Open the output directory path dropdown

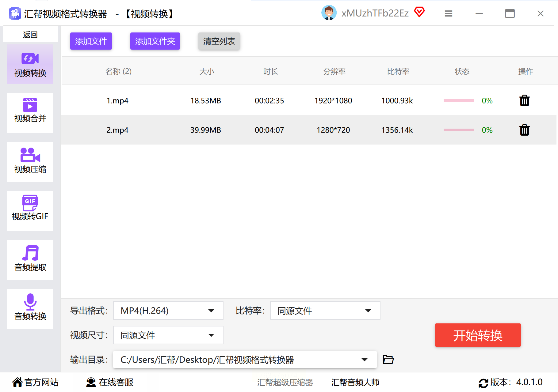[364, 360]
